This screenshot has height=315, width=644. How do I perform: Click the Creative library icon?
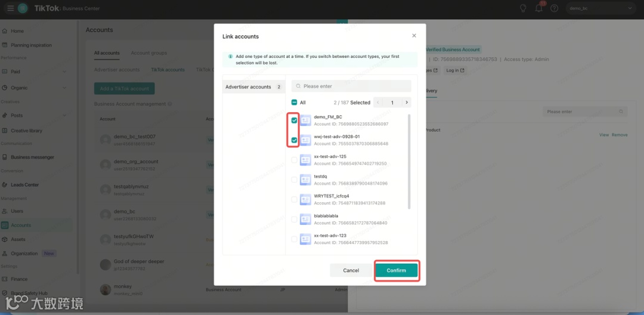tap(5, 131)
